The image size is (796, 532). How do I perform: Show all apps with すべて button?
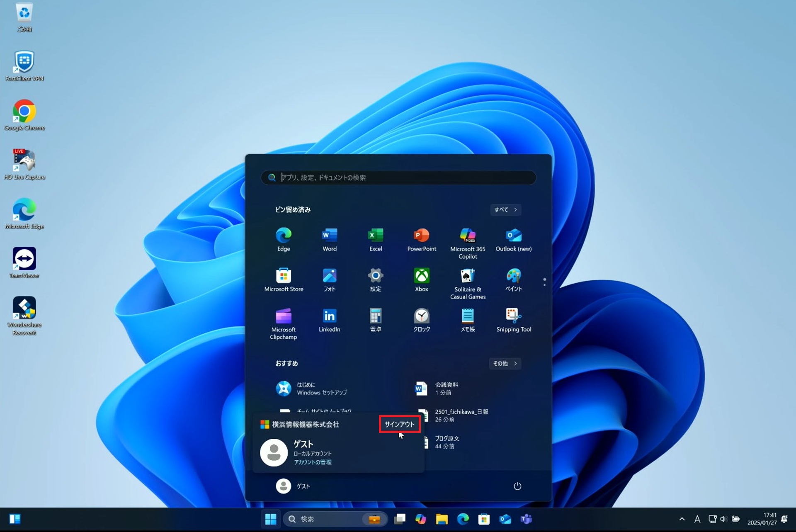505,210
